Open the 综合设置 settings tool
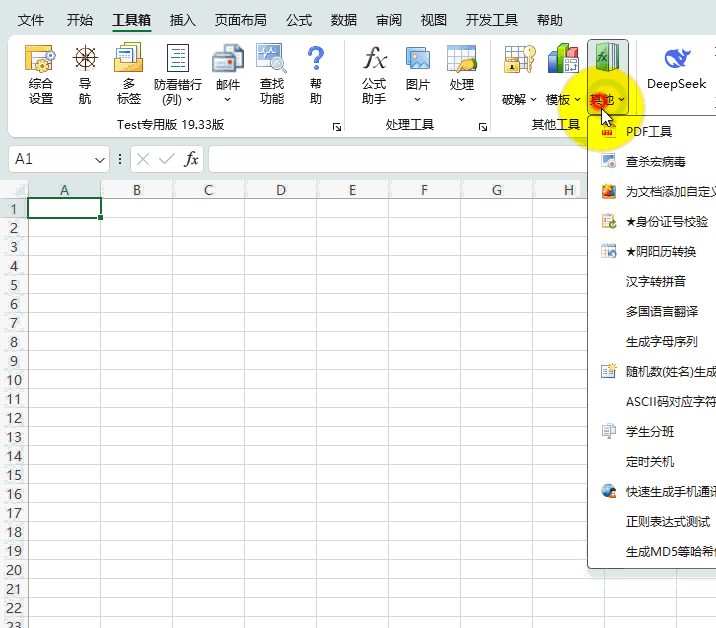 click(x=41, y=74)
